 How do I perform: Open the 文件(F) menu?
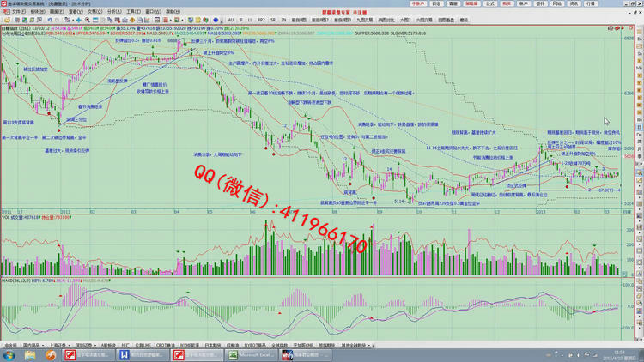(19, 11)
